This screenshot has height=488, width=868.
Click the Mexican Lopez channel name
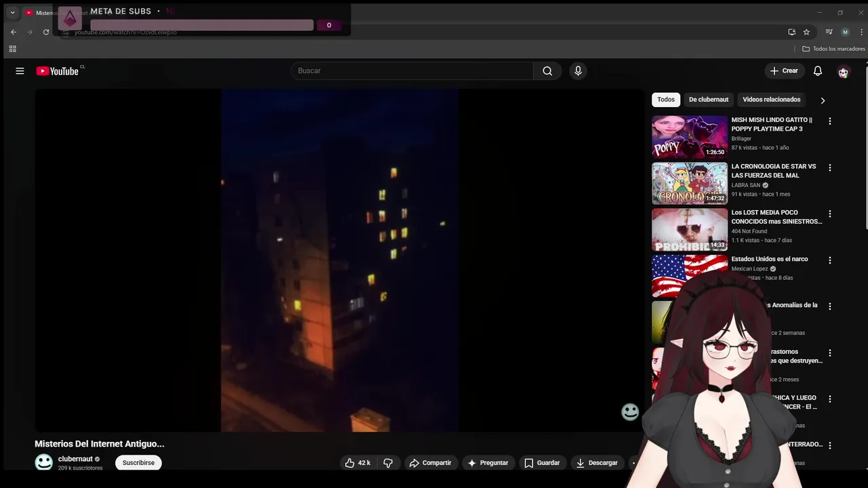pos(750,268)
